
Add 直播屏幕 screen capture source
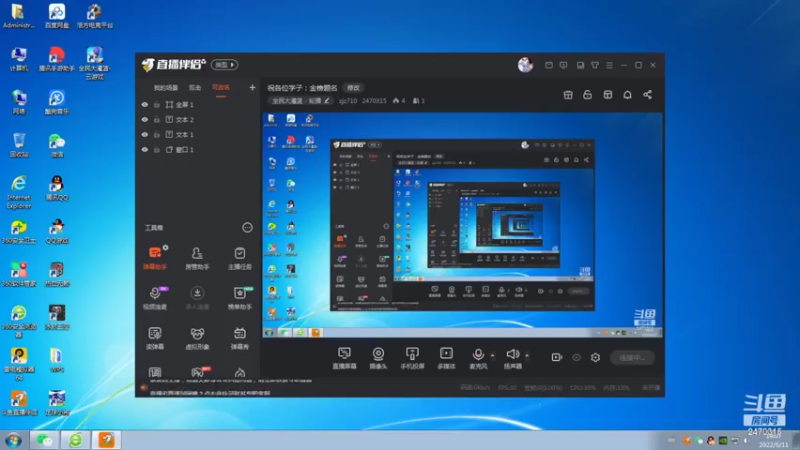344,358
